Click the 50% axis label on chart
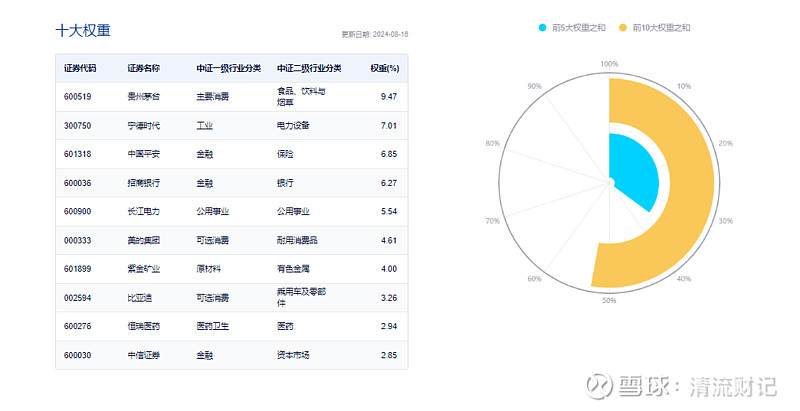This screenshot has width=800, height=411. 609,301
